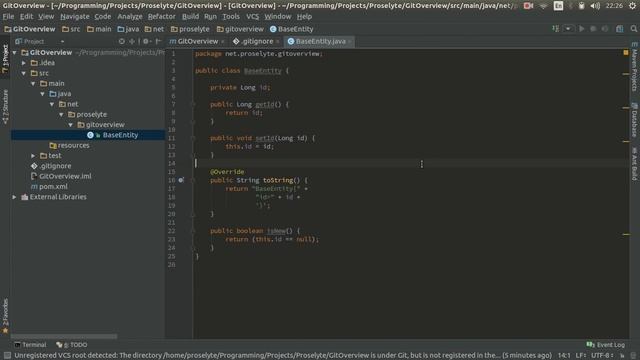Click the Debug icon in toolbar
640x360 pixels.
[593, 29]
